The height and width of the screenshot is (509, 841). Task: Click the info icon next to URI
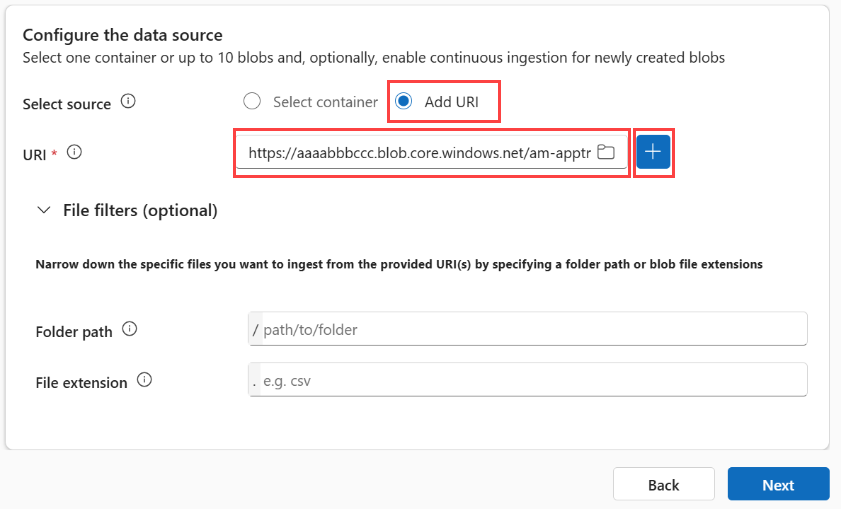[x=74, y=153]
